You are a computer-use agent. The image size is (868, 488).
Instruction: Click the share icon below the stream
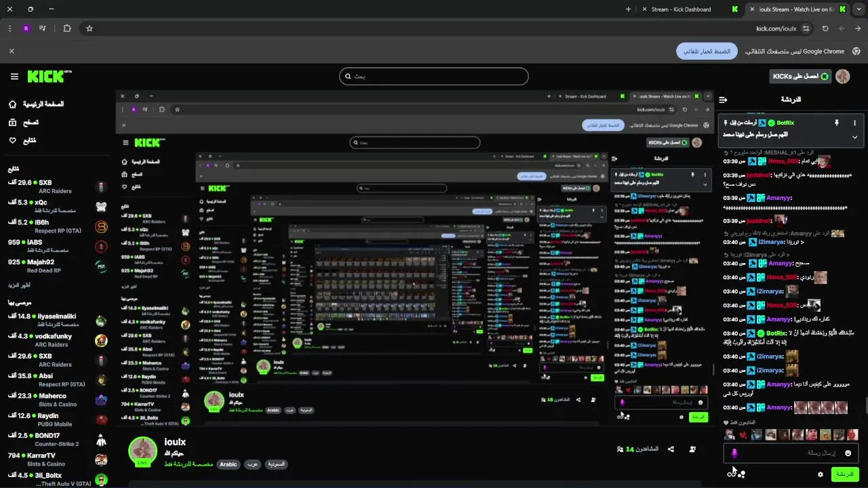click(671, 449)
